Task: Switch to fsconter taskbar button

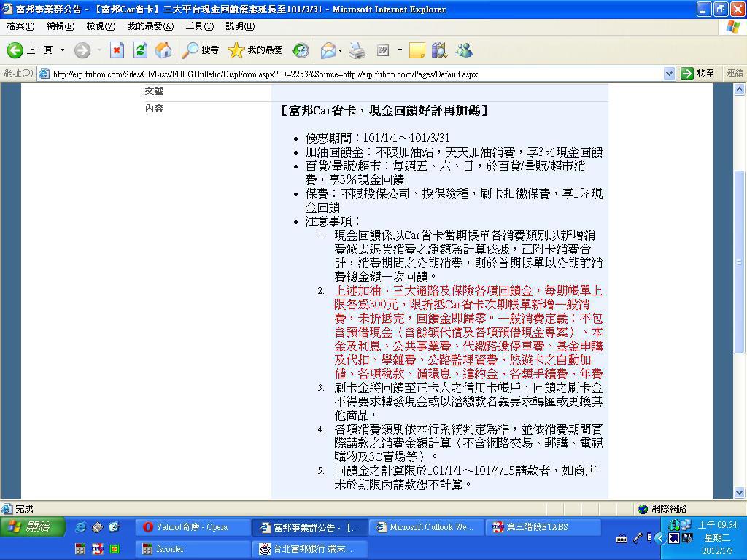Action: pos(193,549)
